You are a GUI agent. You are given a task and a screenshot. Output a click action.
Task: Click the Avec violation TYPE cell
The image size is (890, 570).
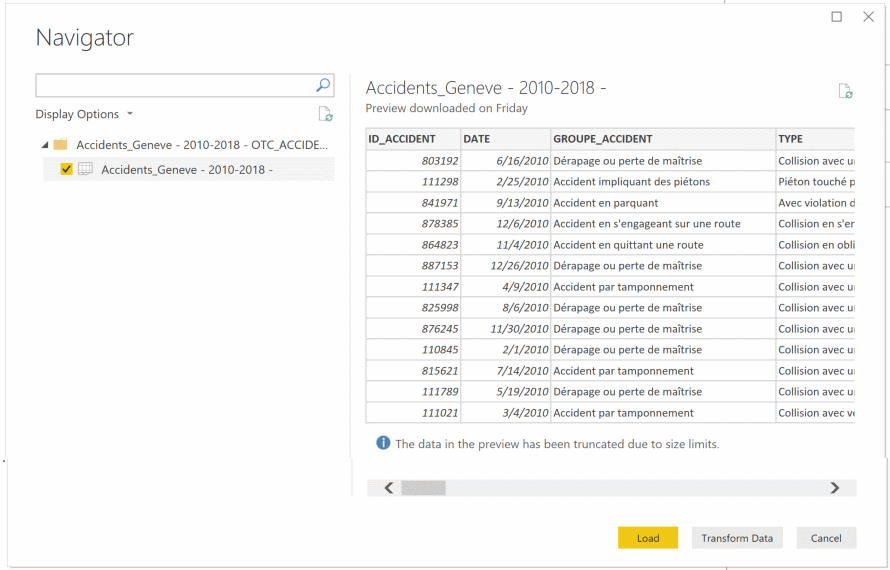click(x=815, y=203)
